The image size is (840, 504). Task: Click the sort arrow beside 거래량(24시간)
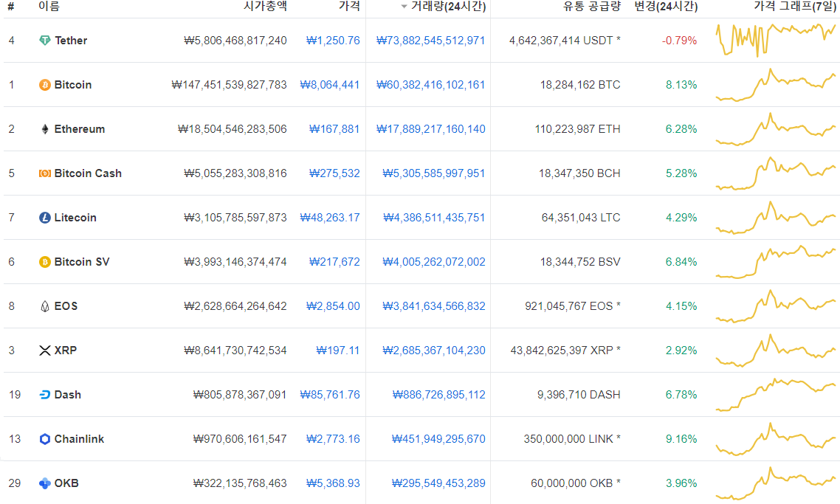404,7
